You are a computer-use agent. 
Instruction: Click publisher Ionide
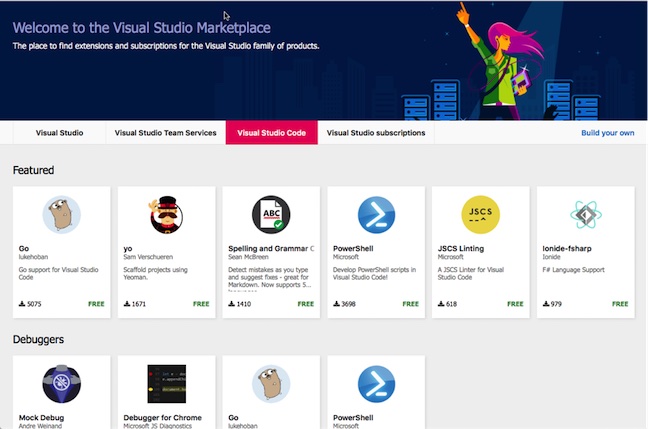[x=551, y=257]
